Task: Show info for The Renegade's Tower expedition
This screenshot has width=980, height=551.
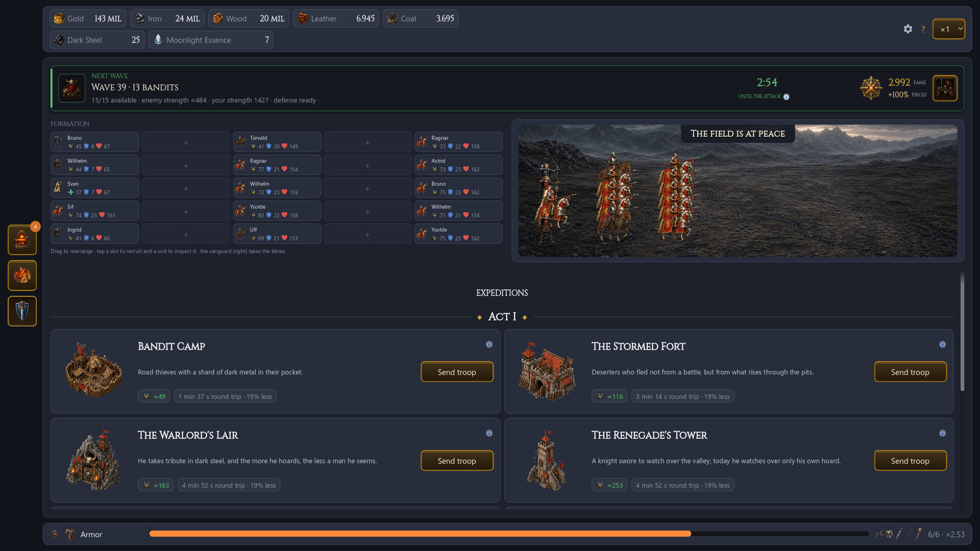Action: pyautogui.click(x=942, y=433)
